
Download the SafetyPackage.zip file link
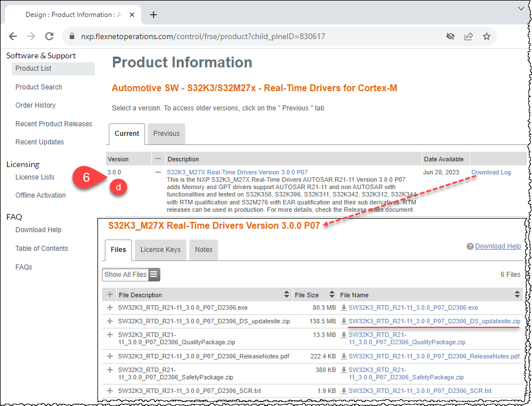point(406,373)
